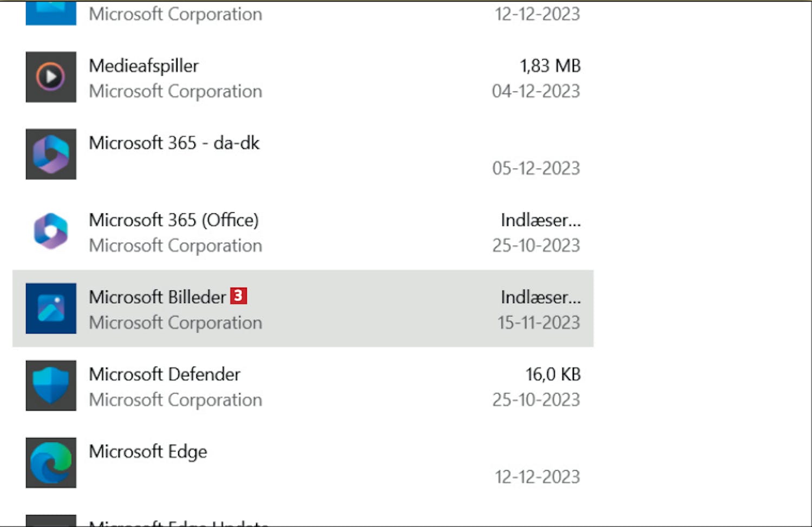Click the Medieafspiller app icon
This screenshot has width=812, height=527.
click(51, 77)
